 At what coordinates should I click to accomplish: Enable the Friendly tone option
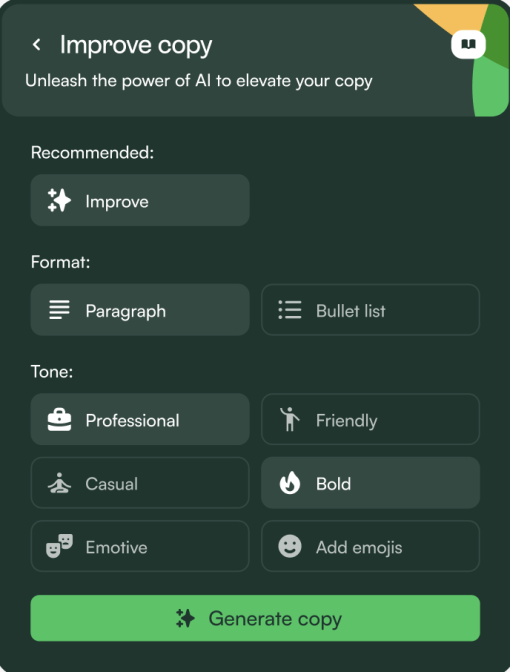[370, 419]
